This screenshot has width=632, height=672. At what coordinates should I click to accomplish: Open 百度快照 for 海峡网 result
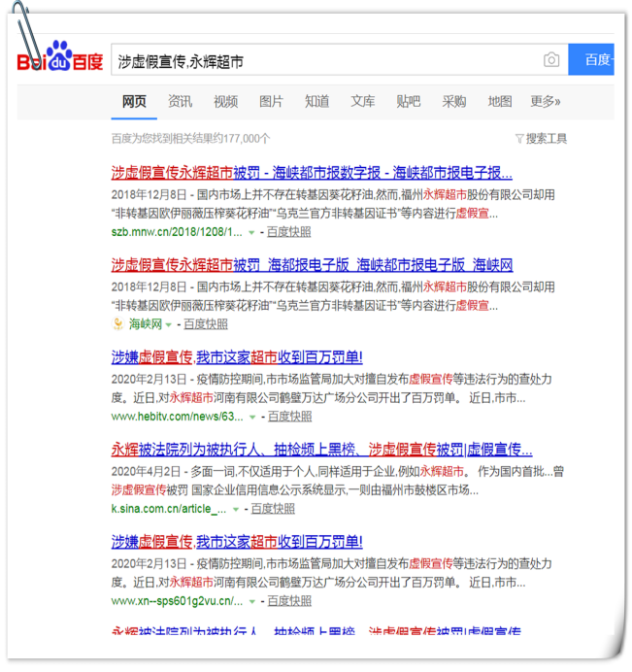(x=206, y=324)
